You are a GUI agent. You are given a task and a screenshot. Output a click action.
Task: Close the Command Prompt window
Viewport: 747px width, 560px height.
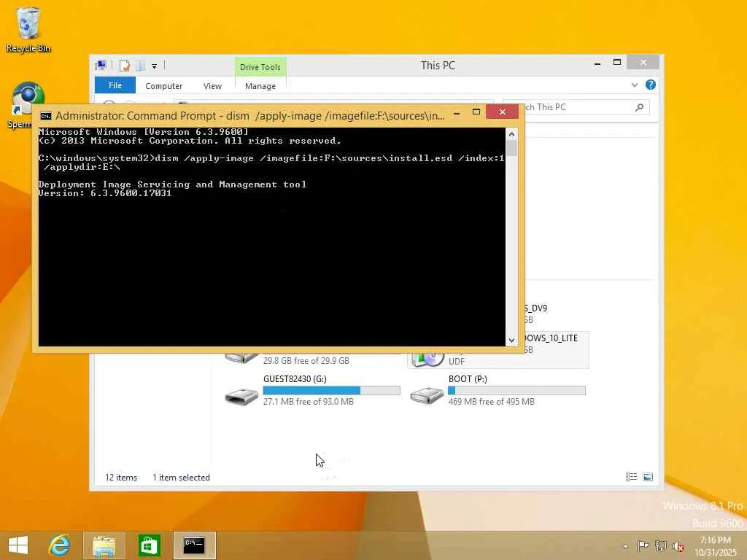[x=502, y=112]
